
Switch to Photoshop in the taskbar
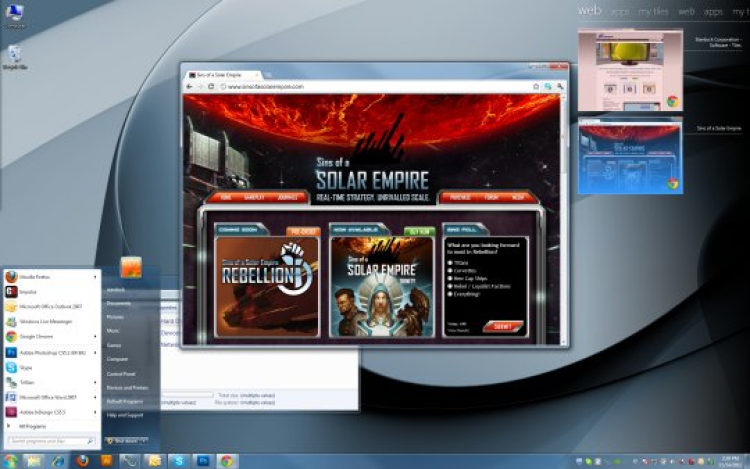pyautogui.click(x=203, y=461)
